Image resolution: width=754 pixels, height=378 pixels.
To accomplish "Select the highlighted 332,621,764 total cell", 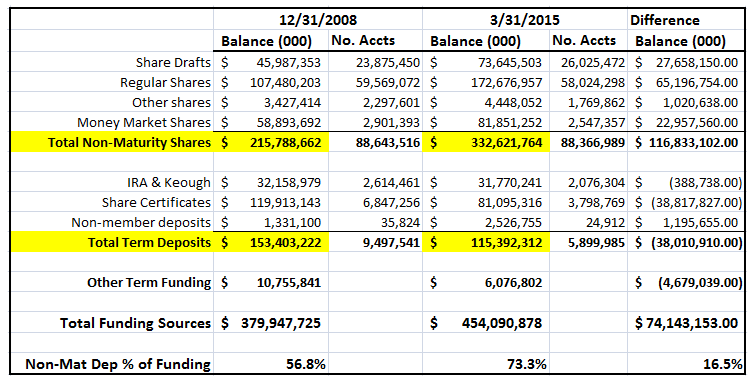I will coord(486,142).
